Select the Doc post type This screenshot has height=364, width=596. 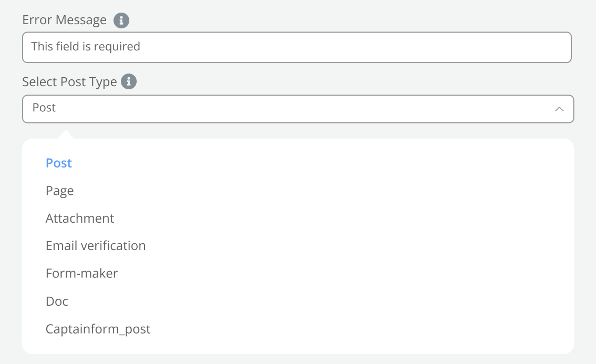(x=57, y=301)
